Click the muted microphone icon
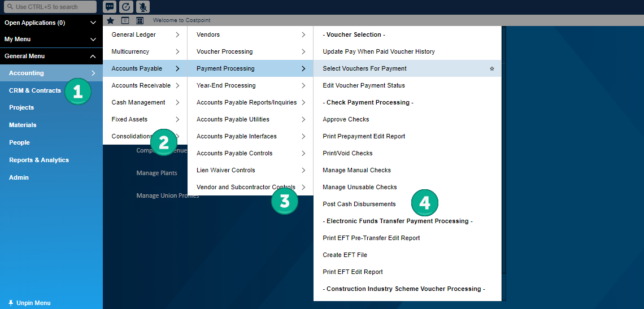This screenshot has height=309, width=644. point(143,7)
